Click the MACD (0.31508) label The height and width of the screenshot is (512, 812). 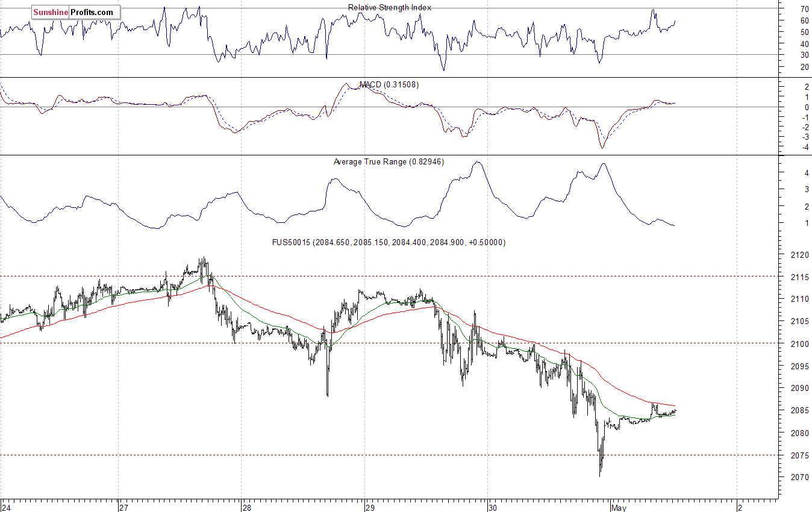point(389,84)
